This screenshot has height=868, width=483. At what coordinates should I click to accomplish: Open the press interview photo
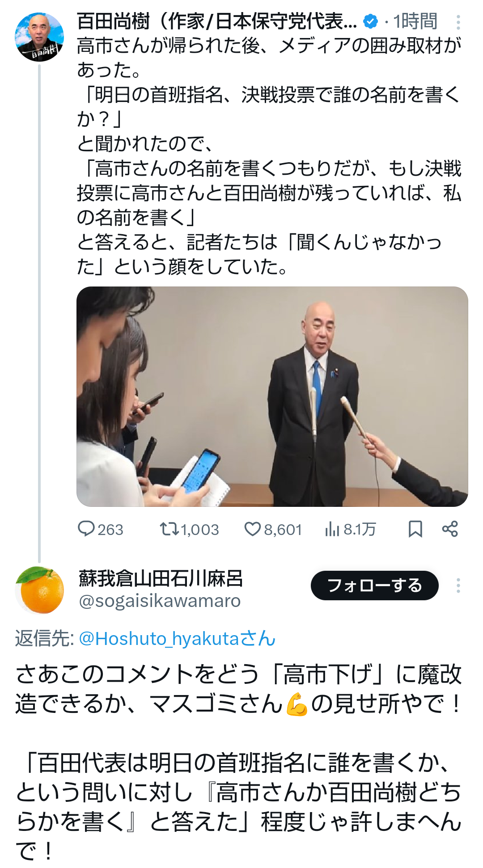pyautogui.click(x=272, y=396)
